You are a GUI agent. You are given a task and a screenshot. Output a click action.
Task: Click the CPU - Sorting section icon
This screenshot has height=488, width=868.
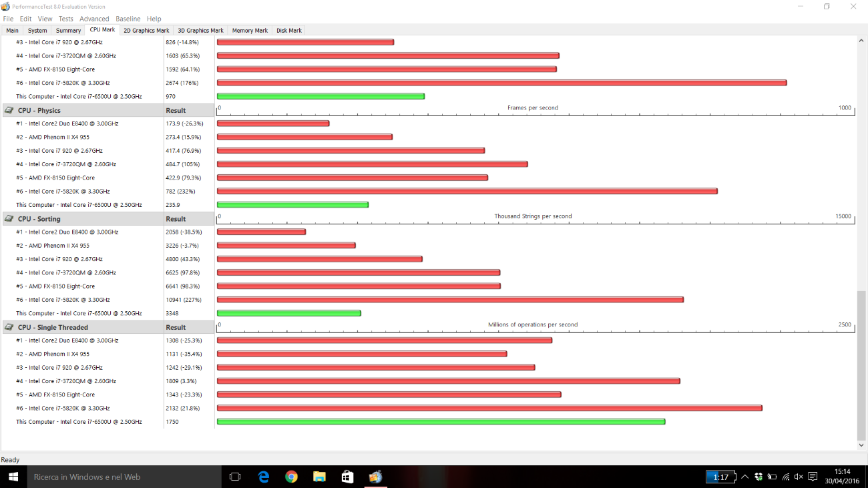9,219
